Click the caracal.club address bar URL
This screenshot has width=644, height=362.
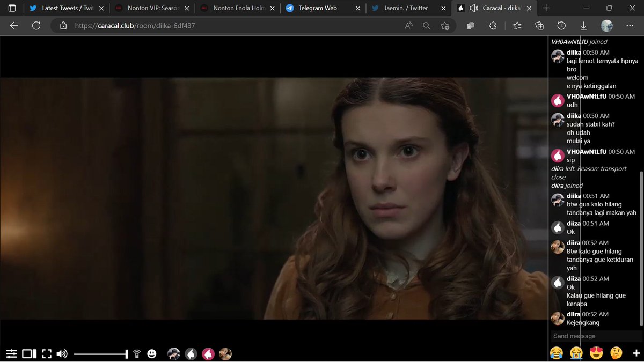135,26
